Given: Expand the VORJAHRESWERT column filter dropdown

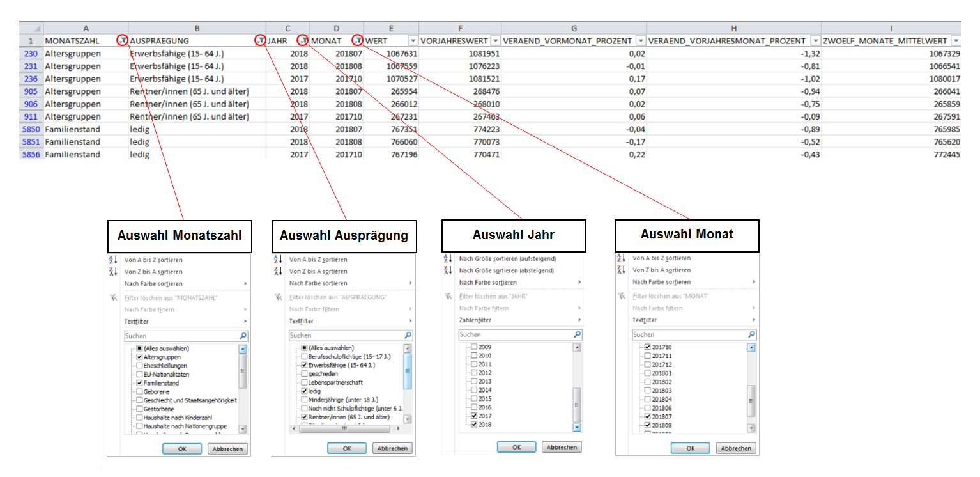Looking at the screenshot, I should pos(494,41).
